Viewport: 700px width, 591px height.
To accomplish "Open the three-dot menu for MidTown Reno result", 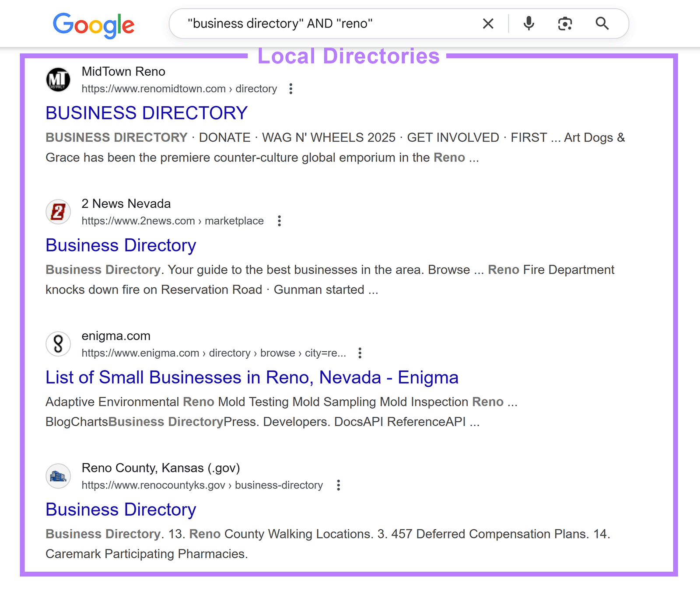I will tap(291, 89).
